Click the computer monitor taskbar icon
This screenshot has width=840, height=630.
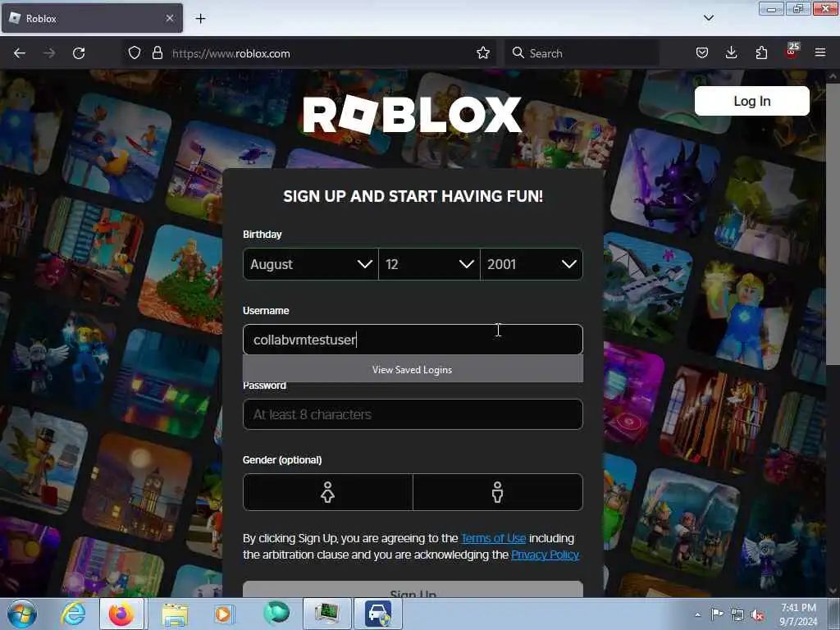click(326, 614)
